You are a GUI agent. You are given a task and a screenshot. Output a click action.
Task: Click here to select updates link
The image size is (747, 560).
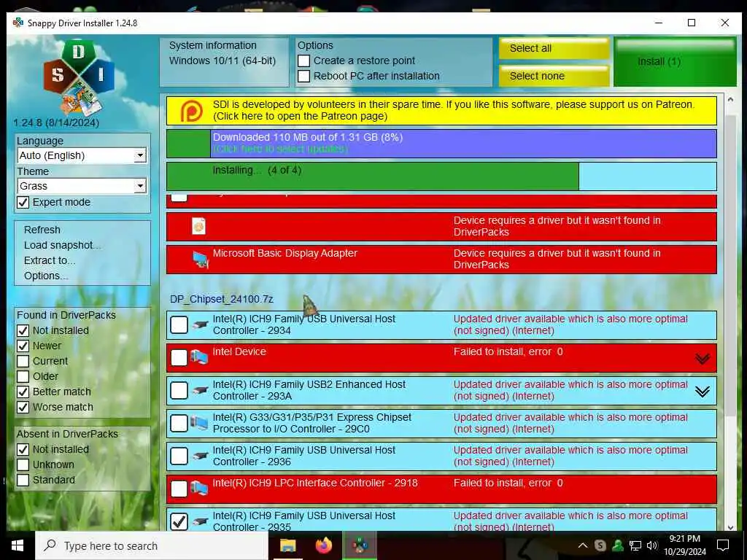(280, 149)
